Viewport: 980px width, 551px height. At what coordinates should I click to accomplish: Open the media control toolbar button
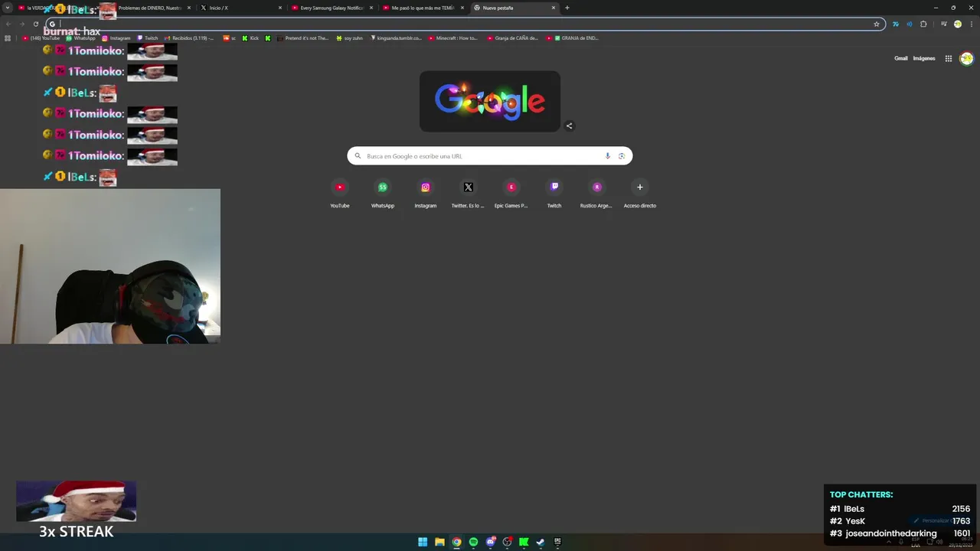(x=944, y=24)
